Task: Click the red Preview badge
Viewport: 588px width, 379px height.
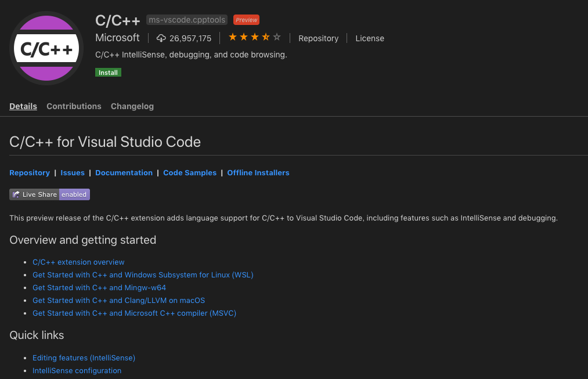Action: [x=246, y=20]
